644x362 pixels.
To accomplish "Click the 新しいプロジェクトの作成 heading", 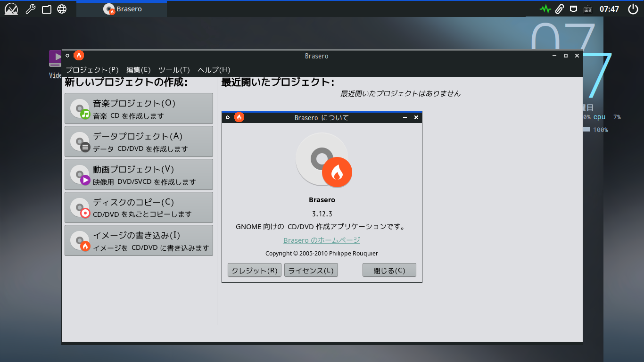I will 126,82.
